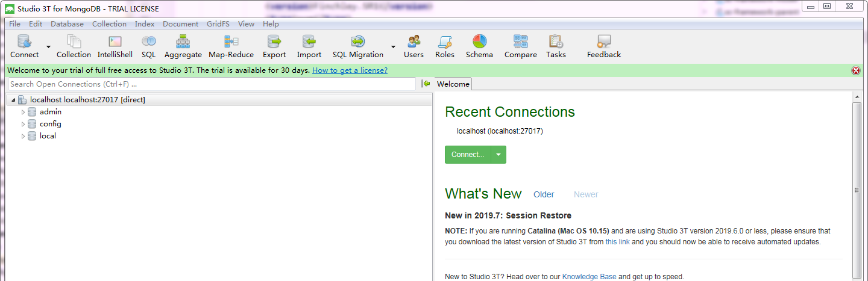Expand the SQL Migration dropdown arrow

[x=393, y=47]
